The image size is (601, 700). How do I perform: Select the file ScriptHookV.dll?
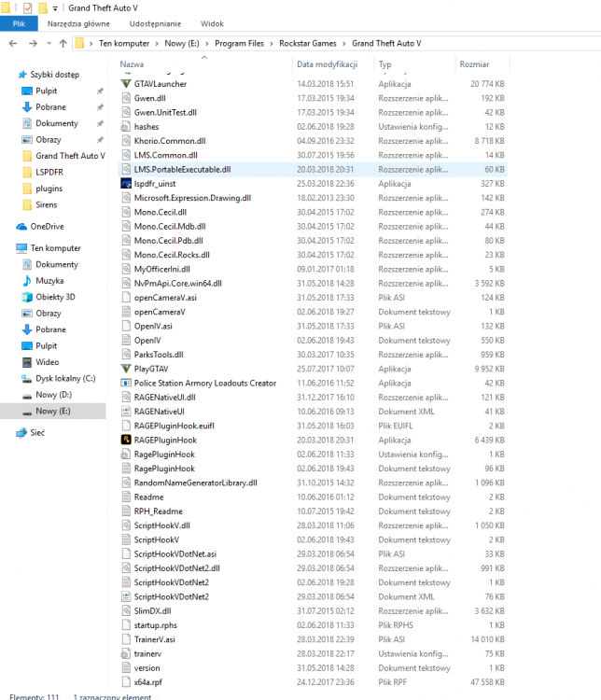click(312, 525)
